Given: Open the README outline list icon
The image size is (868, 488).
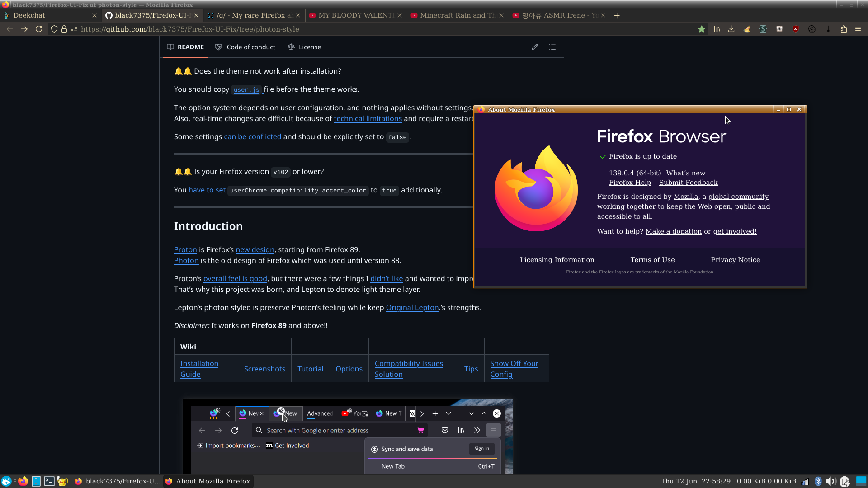Looking at the screenshot, I should click(552, 47).
